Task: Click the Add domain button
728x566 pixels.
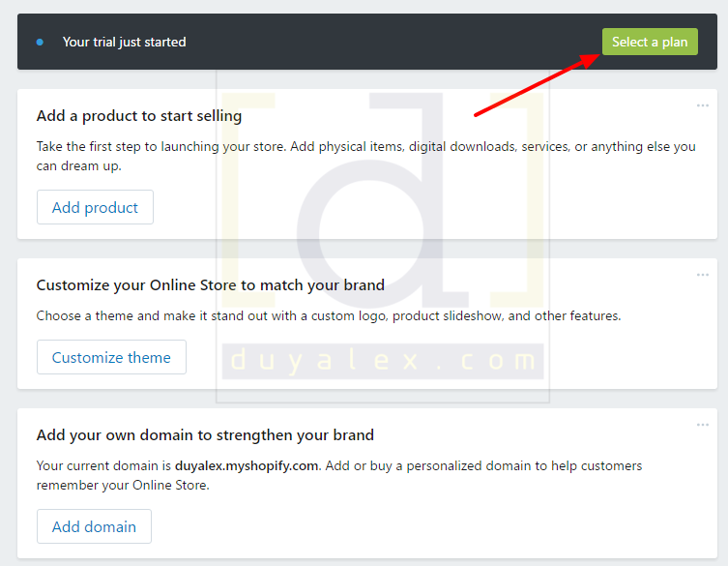Action: [x=94, y=526]
